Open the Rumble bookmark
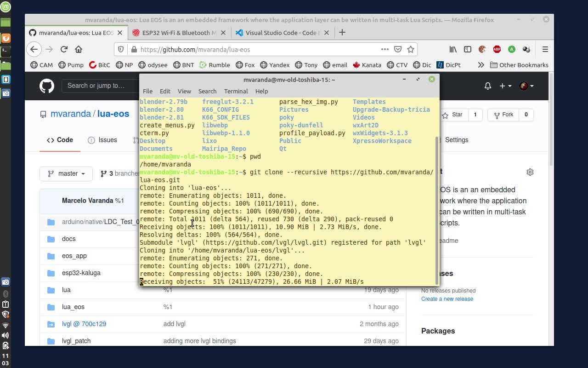This screenshot has width=588, height=368. tap(215, 65)
